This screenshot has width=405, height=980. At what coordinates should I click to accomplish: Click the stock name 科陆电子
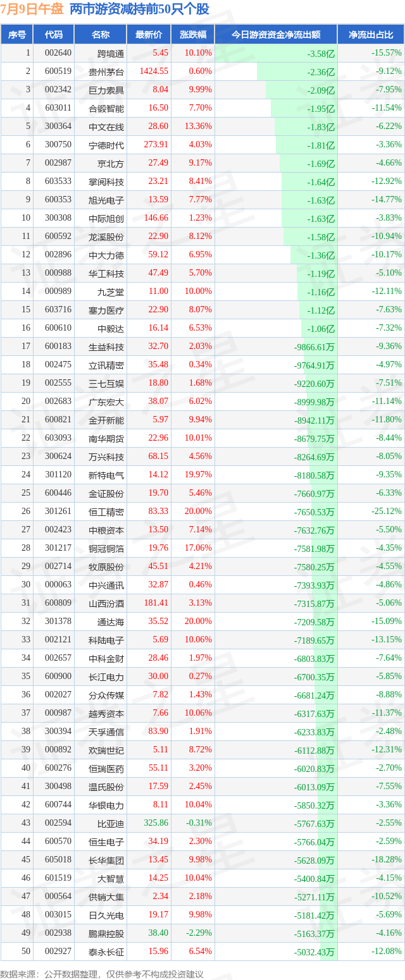pyautogui.click(x=106, y=640)
